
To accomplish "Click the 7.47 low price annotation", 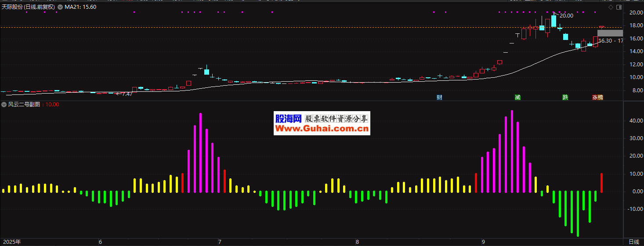I will pyautogui.click(x=127, y=94).
